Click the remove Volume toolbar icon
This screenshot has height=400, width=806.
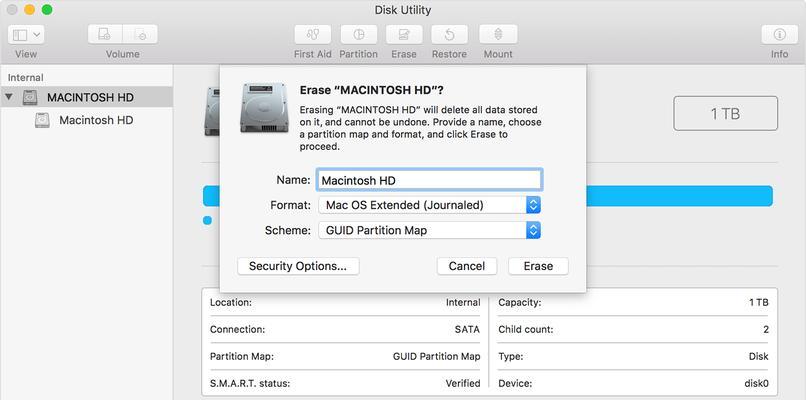tap(140, 34)
